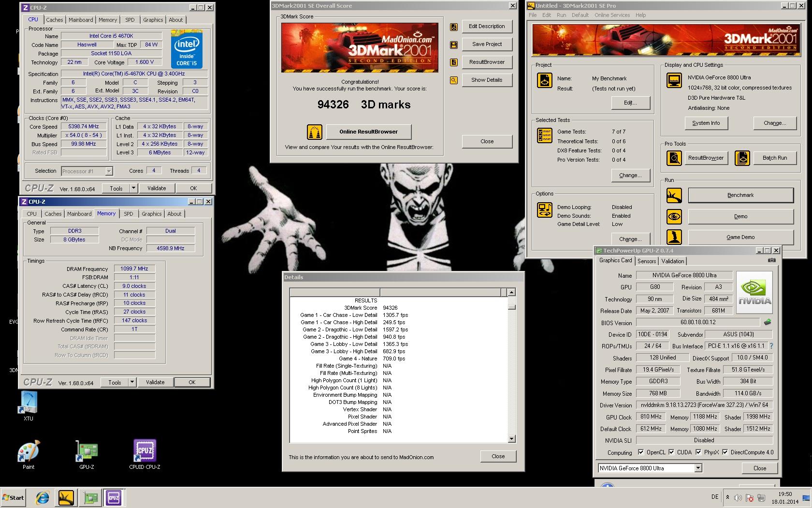Toggle the OpenCL checkbox in GPU-Z

pos(641,452)
